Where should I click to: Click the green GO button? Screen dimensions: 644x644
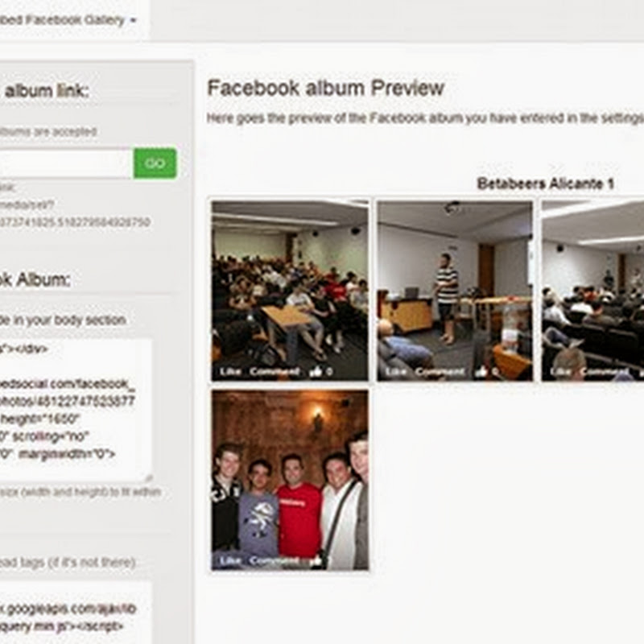(155, 163)
